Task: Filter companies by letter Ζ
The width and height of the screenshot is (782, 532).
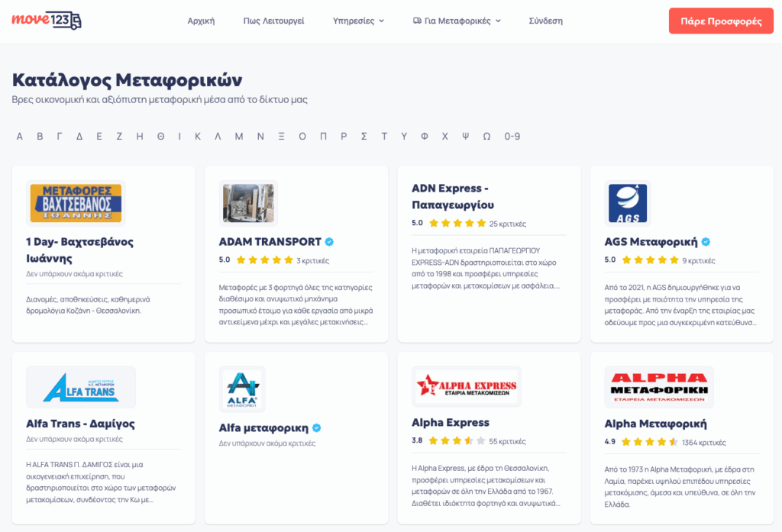Action: pos(119,136)
